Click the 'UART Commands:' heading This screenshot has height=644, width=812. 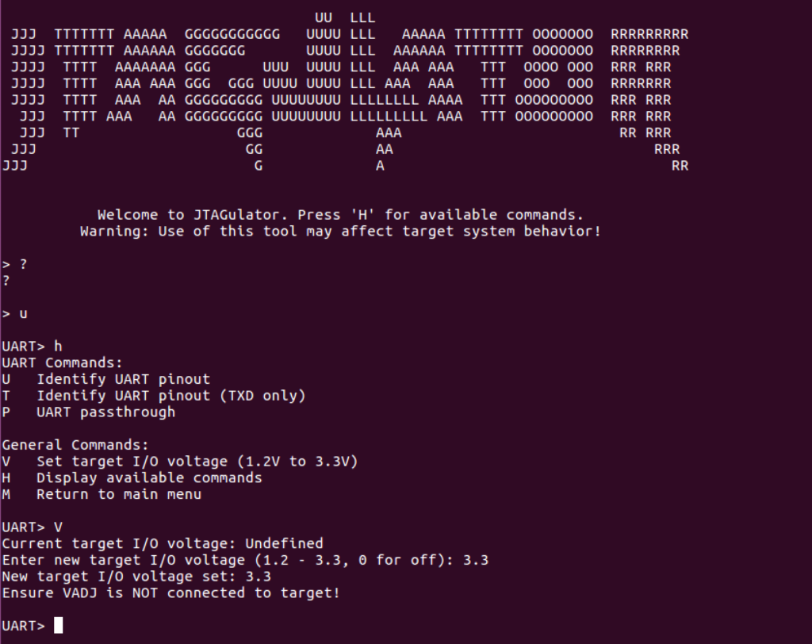pos(62,362)
